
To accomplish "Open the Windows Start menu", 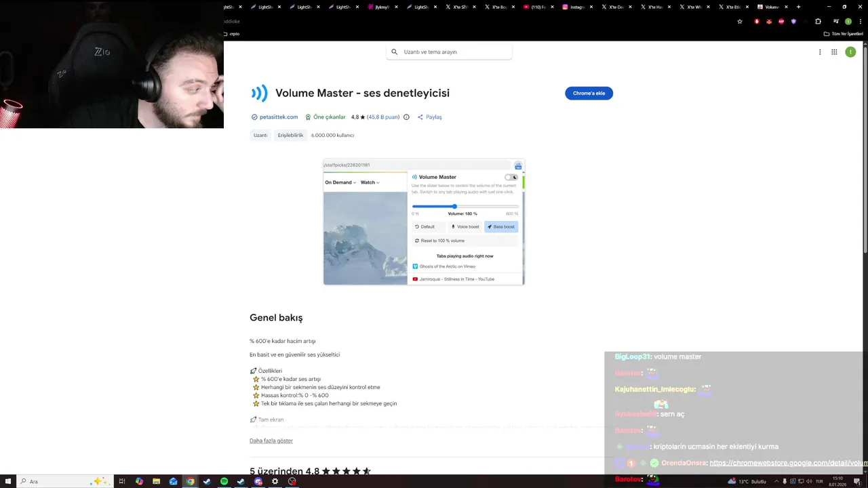I will click(x=8, y=481).
